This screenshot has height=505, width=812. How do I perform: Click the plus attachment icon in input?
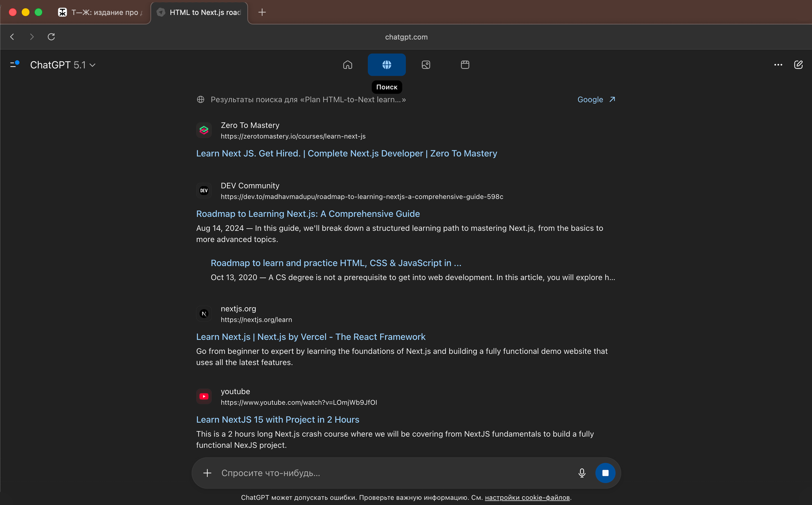click(x=207, y=473)
